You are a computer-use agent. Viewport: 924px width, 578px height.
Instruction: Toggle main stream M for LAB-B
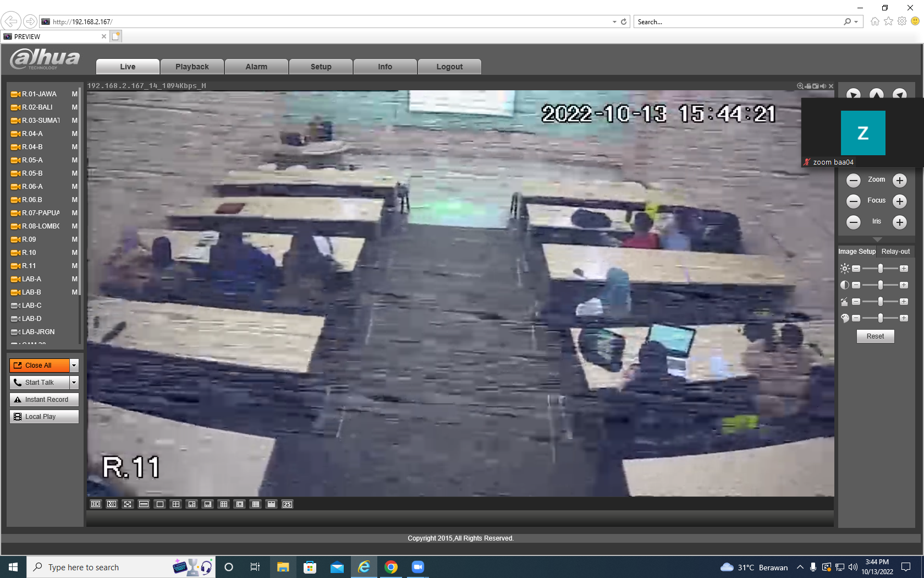point(75,292)
